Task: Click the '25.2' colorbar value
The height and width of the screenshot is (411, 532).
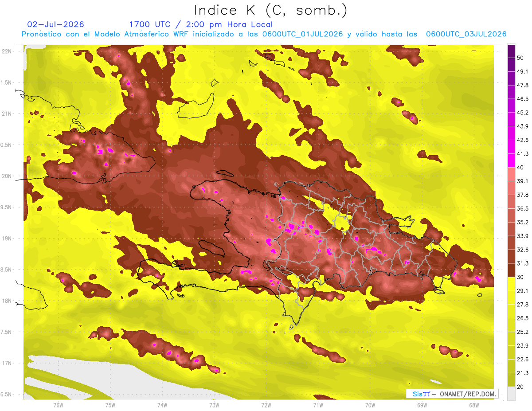Action: [523, 332]
